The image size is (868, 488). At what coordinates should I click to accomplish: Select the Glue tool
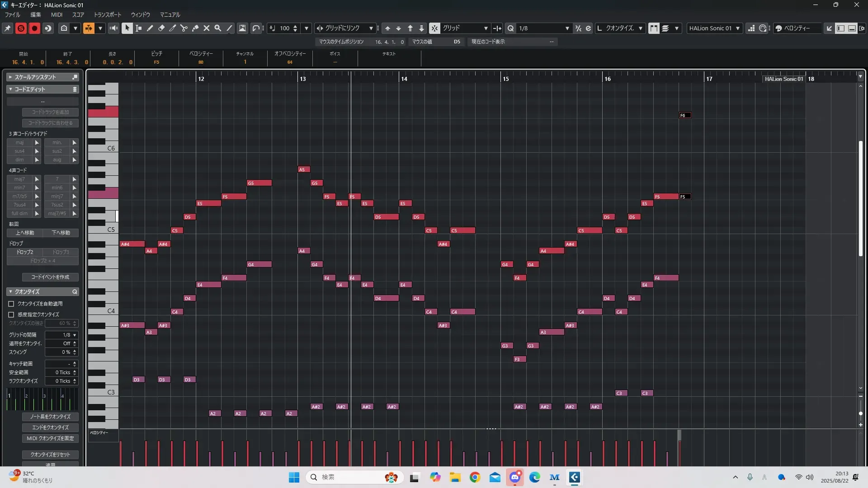click(x=195, y=28)
